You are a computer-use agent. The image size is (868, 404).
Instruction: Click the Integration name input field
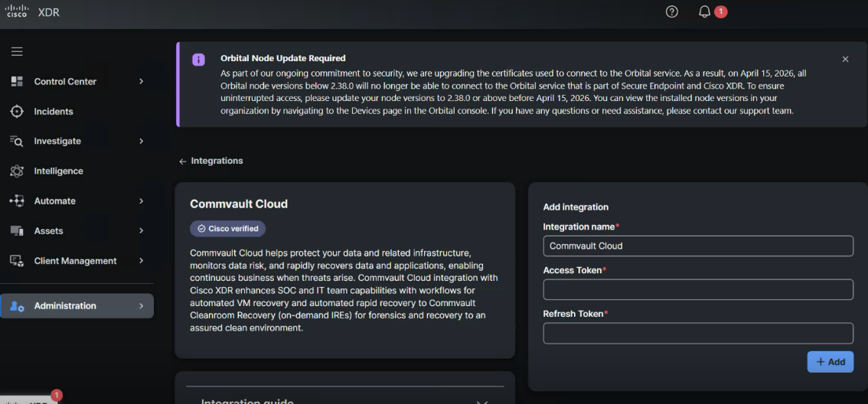click(698, 246)
